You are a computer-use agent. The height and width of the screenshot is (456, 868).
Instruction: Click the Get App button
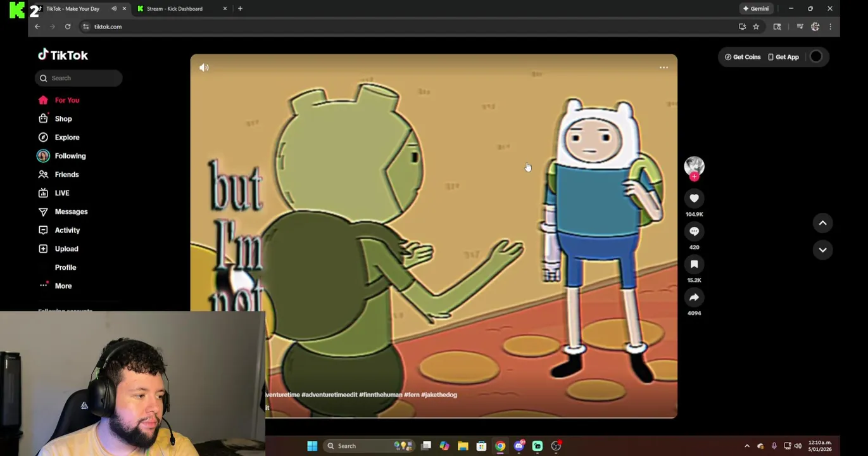[783, 57]
